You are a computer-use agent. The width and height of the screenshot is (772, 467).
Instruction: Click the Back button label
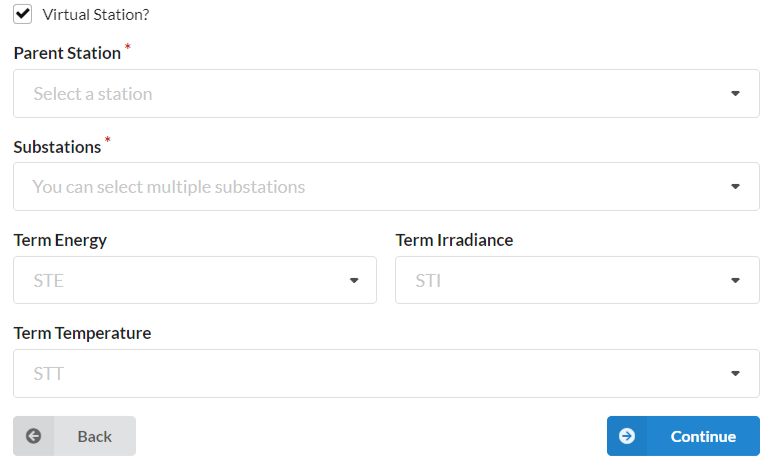(x=95, y=436)
